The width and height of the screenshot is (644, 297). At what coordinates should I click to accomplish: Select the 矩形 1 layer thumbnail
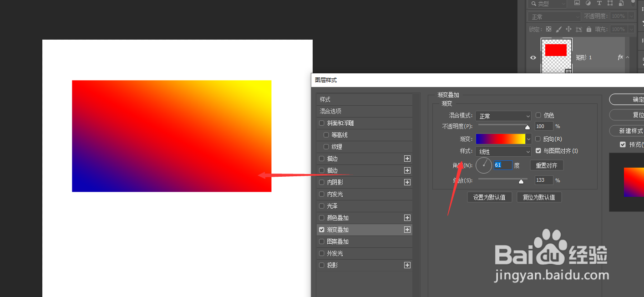tap(556, 55)
